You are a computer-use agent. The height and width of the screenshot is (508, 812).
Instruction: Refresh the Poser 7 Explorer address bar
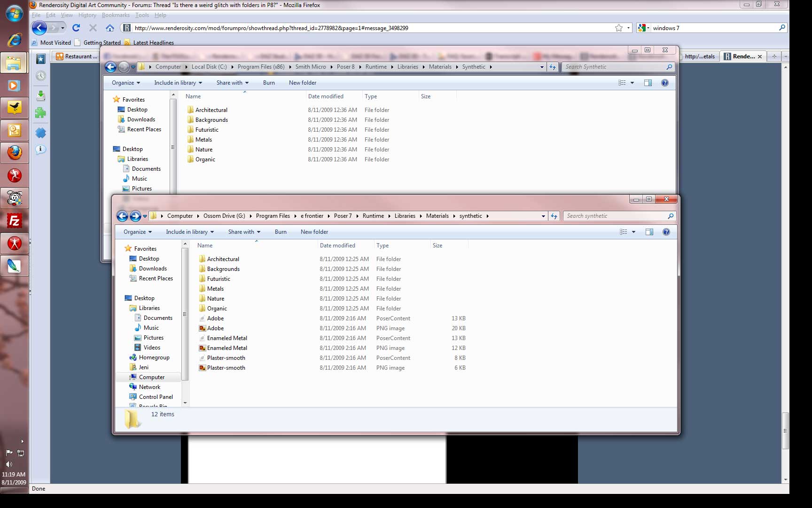[x=554, y=216]
